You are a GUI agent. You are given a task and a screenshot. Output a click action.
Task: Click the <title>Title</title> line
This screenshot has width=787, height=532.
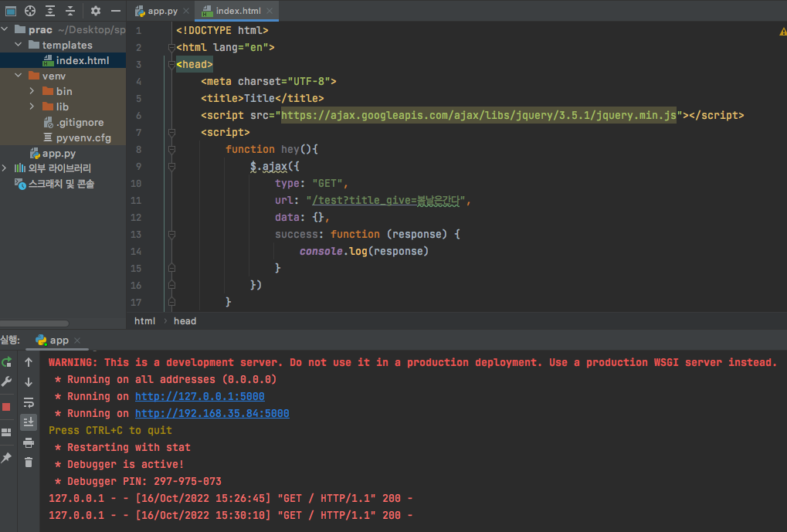[262, 98]
